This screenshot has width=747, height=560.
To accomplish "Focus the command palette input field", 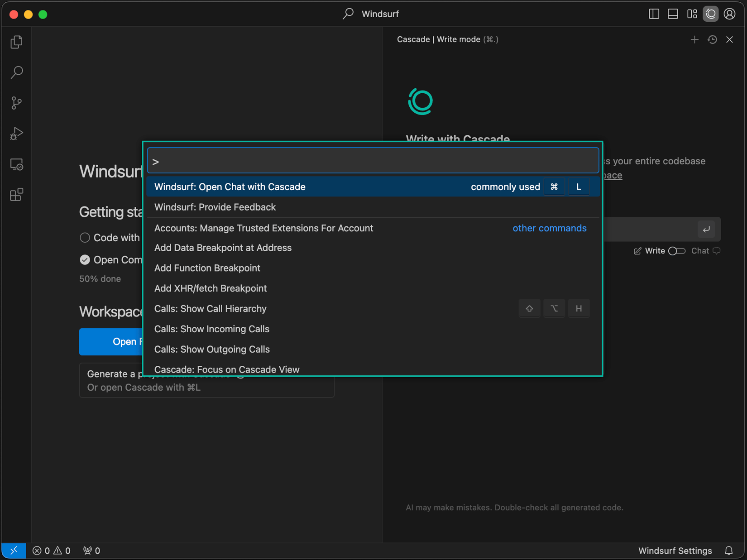I will point(373,161).
